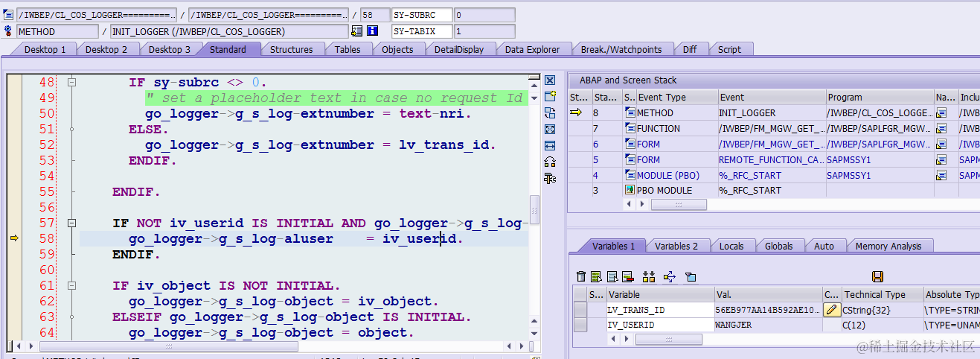Click the source display icon next to INIT_LOGGER field
Viewport: 980px width, 359px height.
click(x=357, y=31)
